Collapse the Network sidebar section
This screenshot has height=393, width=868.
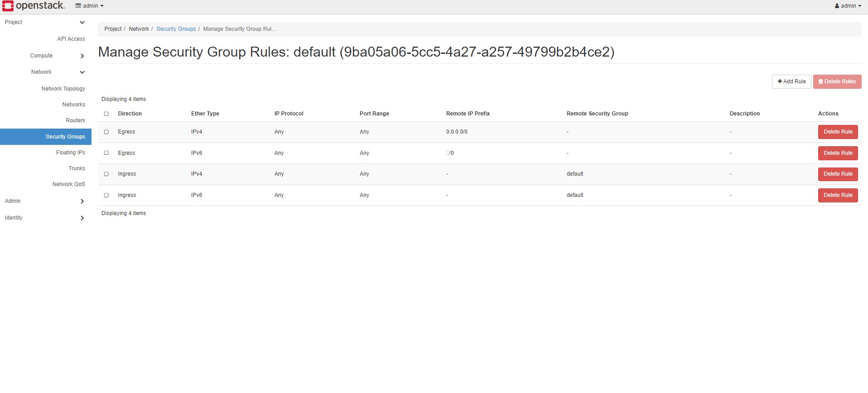(82, 72)
